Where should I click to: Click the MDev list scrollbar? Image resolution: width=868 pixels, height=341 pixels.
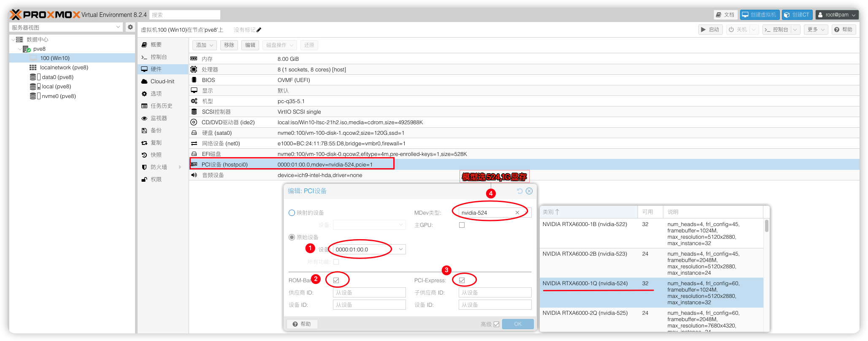(766, 226)
